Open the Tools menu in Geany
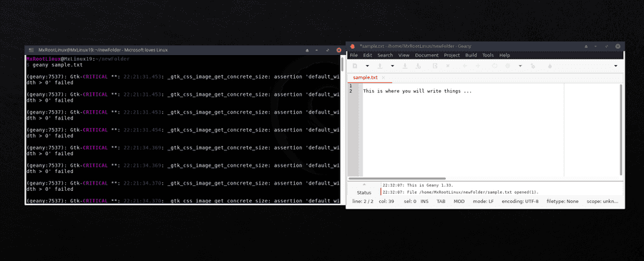 point(488,55)
